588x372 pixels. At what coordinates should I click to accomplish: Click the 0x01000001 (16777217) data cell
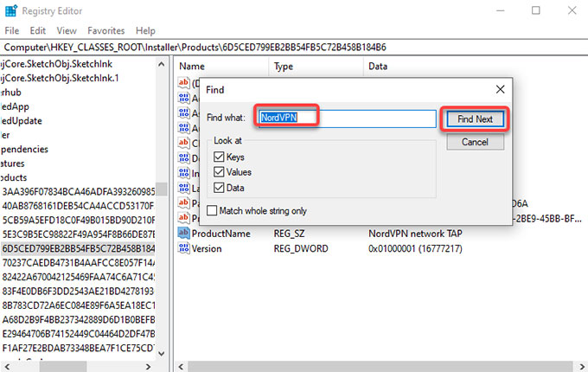415,248
